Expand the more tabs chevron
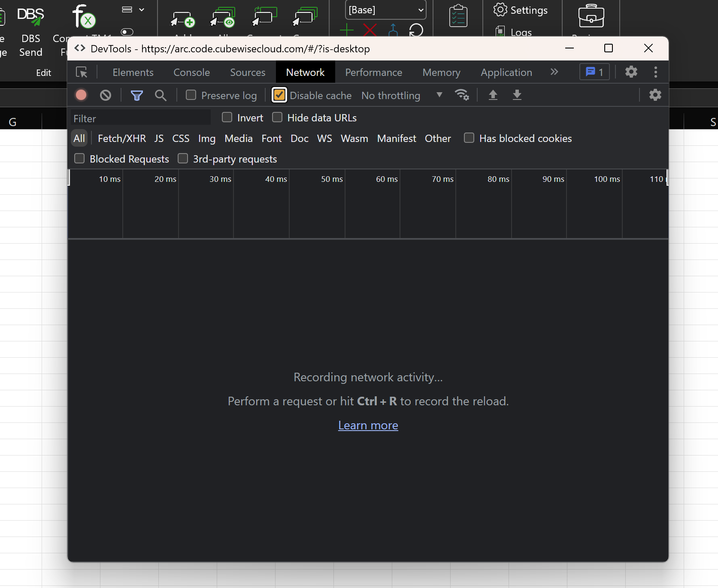The height and width of the screenshot is (588, 718). pos(554,72)
